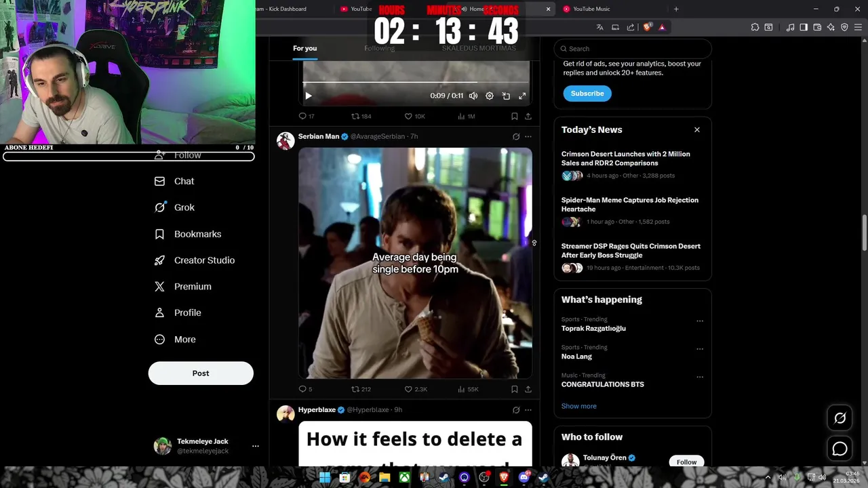Viewport: 868px width, 488px height.
Task: Open Discord from the taskbar
Action: (x=524, y=478)
